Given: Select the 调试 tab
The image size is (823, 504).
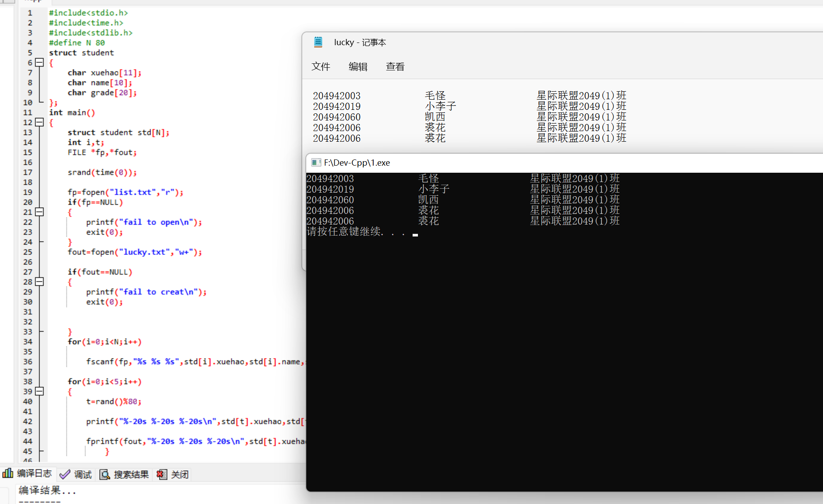Looking at the screenshot, I should pos(76,474).
